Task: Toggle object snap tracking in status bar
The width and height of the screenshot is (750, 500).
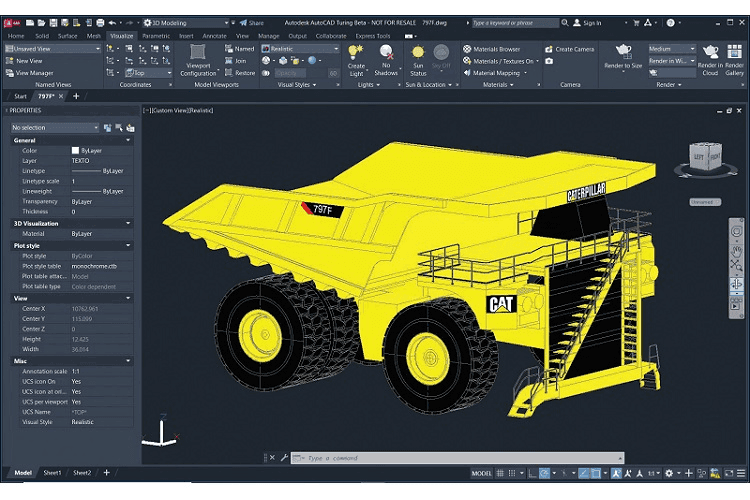Action: [x=584, y=473]
